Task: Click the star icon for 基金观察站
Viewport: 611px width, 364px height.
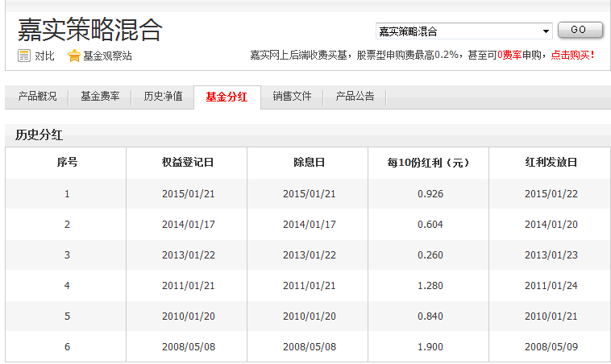Action: 73,56
